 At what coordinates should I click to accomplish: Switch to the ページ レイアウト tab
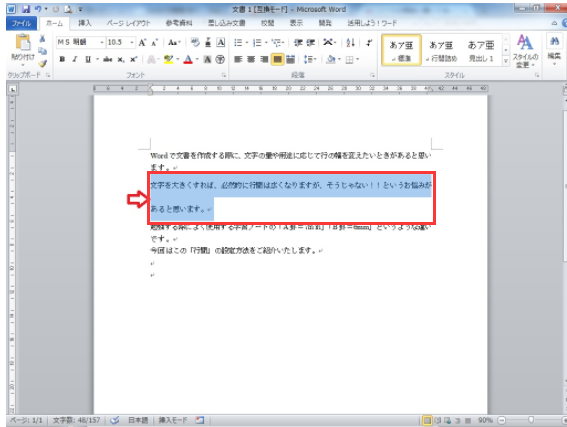click(128, 23)
